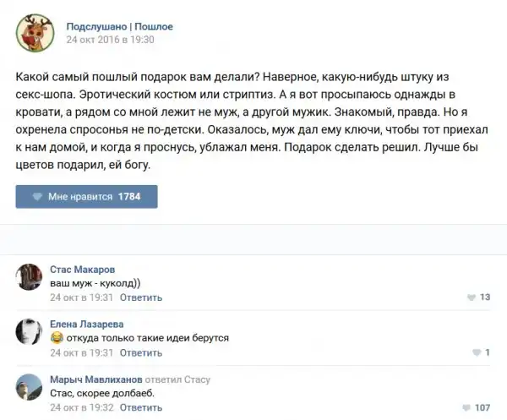
Task: Like Марыч's comment with 107 heart icon
Action: pyautogui.click(x=469, y=407)
